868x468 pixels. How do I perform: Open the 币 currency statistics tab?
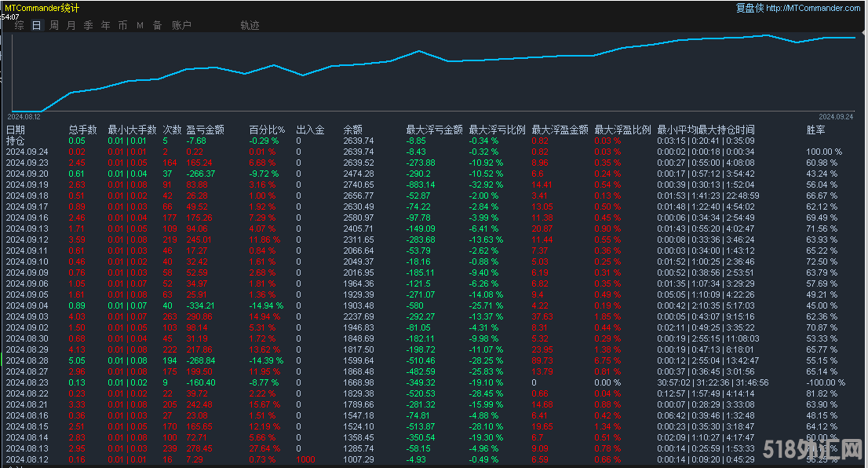pos(123,25)
